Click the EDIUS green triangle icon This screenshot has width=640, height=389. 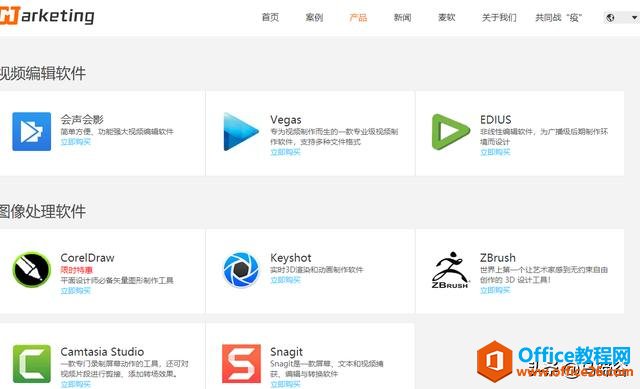click(451, 131)
